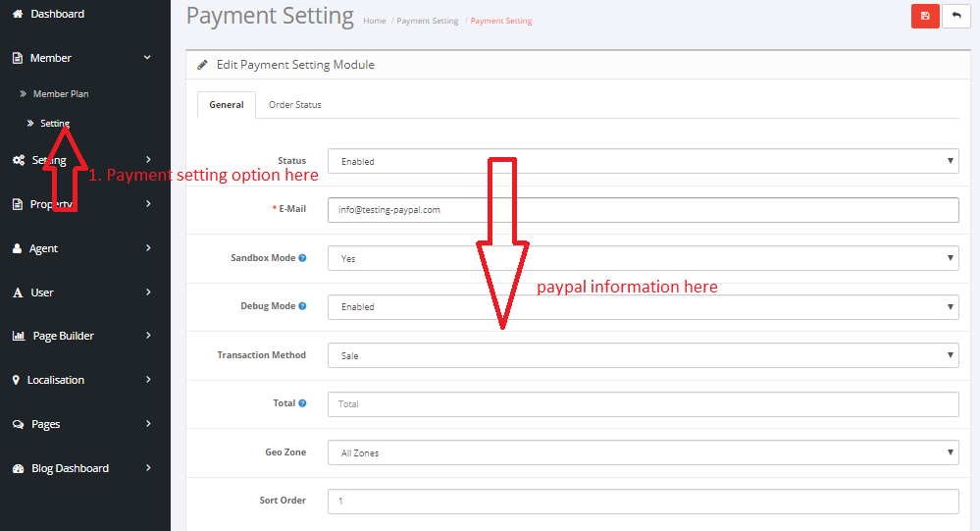Click the Page Builder chart icon
This screenshot has width=980, height=531.
(x=19, y=336)
